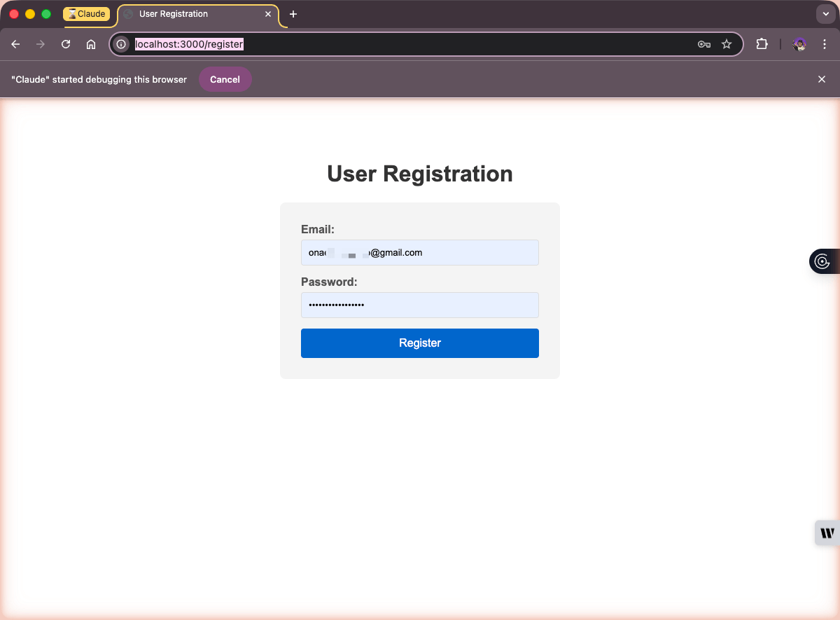Click the Email input containing the gmail address
This screenshot has height=620, width=840.
tap(419, 252)
